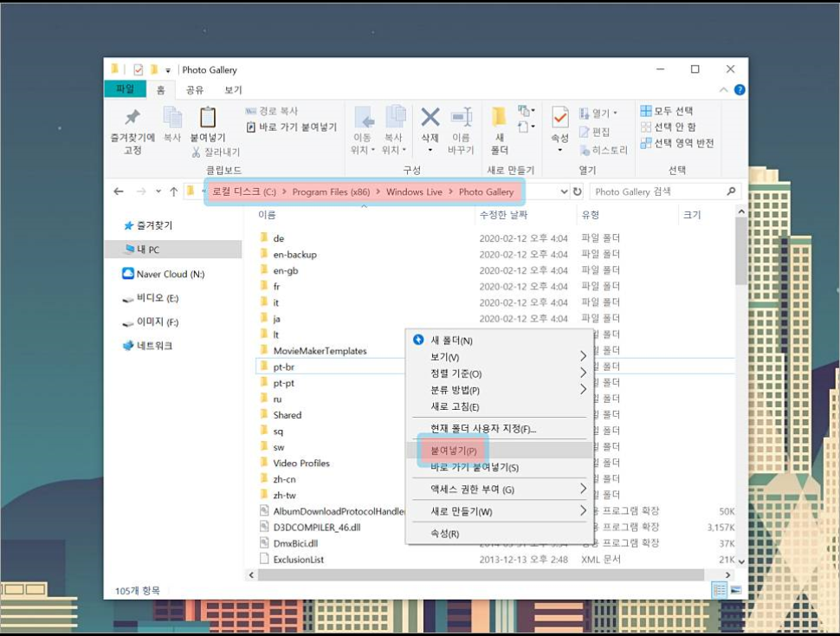Click the Delete X icon
The image size is (840, 636).
coord(430,117)
